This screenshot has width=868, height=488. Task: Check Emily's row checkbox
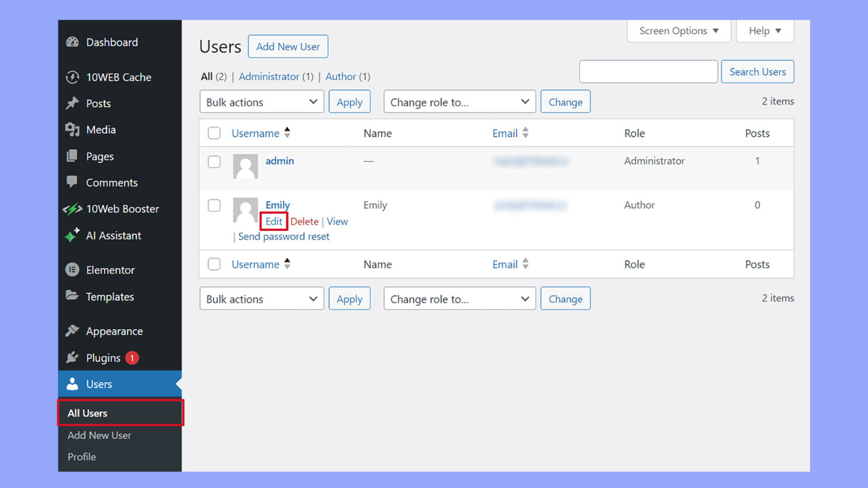214,206
